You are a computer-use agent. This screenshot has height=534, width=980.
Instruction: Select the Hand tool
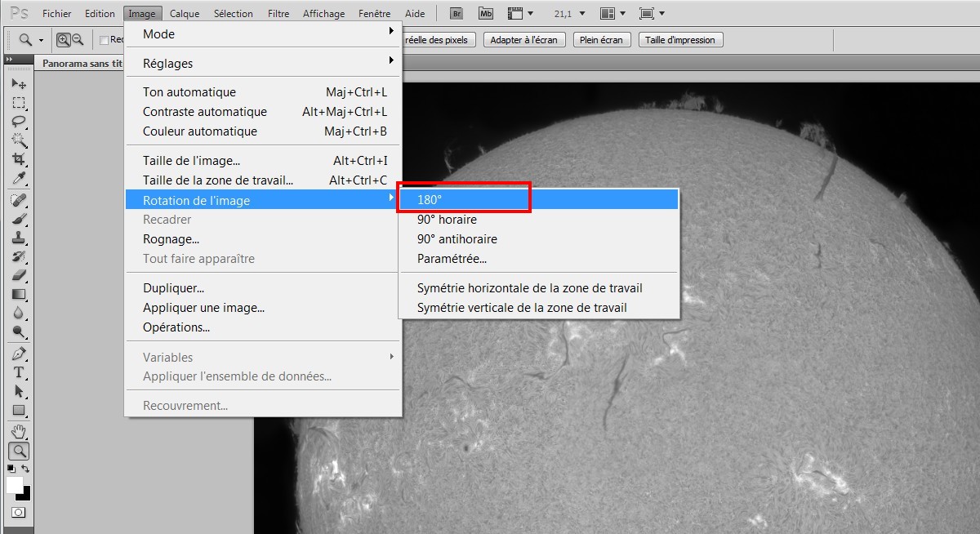tap(19, 431)
